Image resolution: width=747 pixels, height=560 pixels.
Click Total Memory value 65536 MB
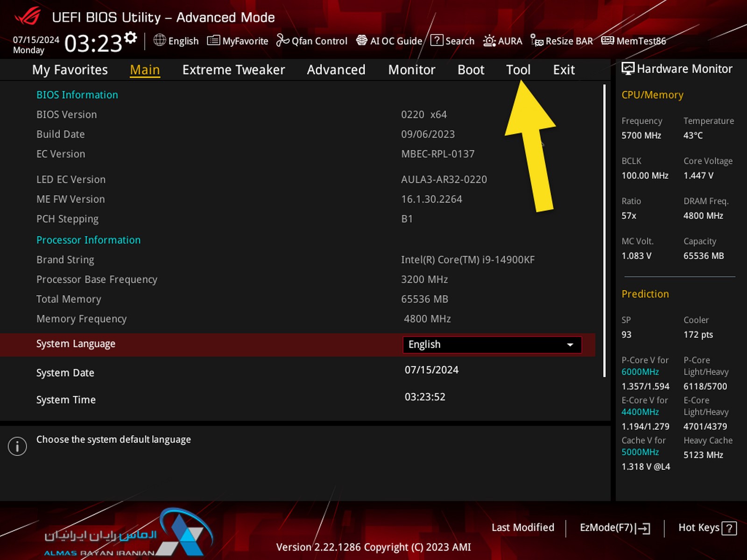424,299
